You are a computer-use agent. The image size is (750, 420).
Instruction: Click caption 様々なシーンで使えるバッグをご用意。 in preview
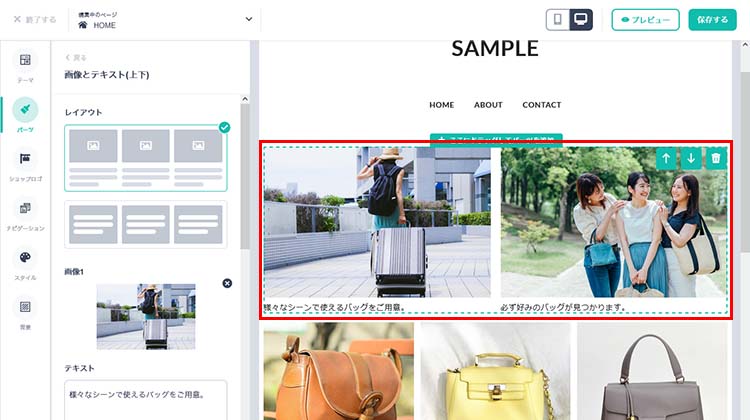[x=335, y=307]
